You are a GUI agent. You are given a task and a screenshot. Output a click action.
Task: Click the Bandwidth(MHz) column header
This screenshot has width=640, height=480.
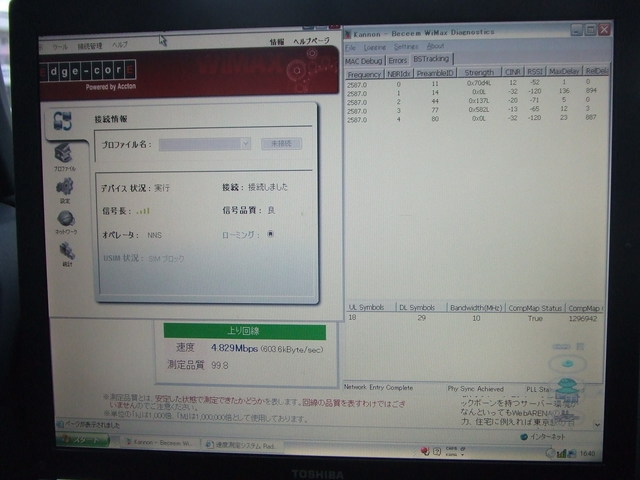click(476, 308)
